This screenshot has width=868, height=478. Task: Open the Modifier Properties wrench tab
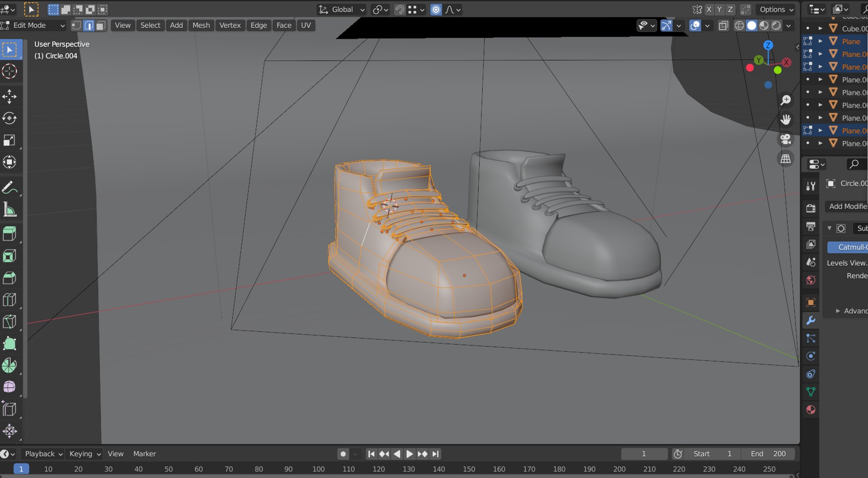811,321
